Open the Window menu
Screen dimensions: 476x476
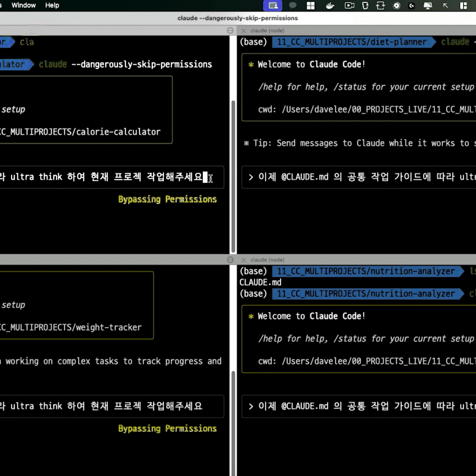(x=23, y=5)
